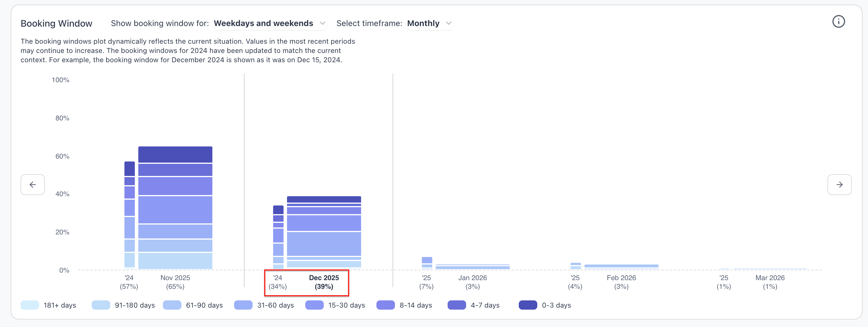Click the Jan 2026 axis label
Image resolution: width=868 pixels, height=327 pixels.
[x=472, y=278]
